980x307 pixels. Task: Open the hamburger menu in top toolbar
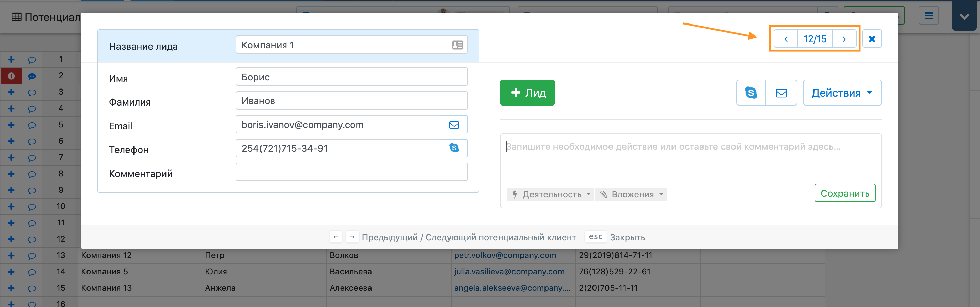point(929,16)
